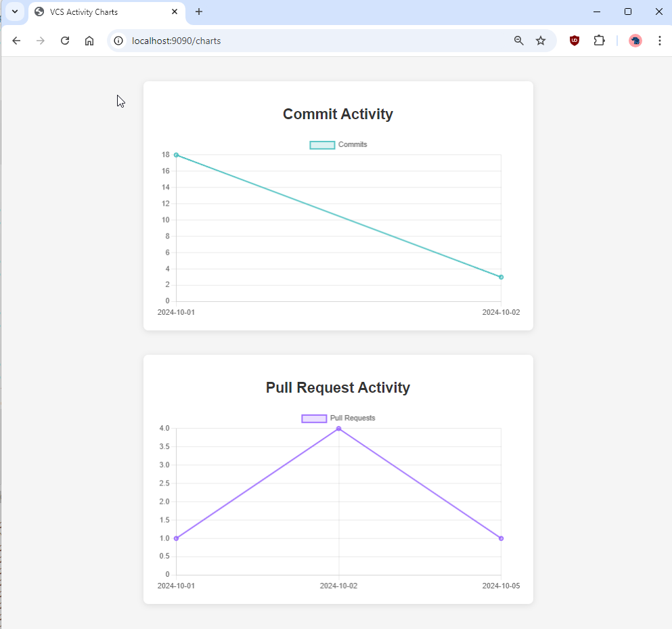The height and width of the screenshot is (629, 672).
Task: Toggle Pull Requests dataset via legend
Action: click(314, 418)
